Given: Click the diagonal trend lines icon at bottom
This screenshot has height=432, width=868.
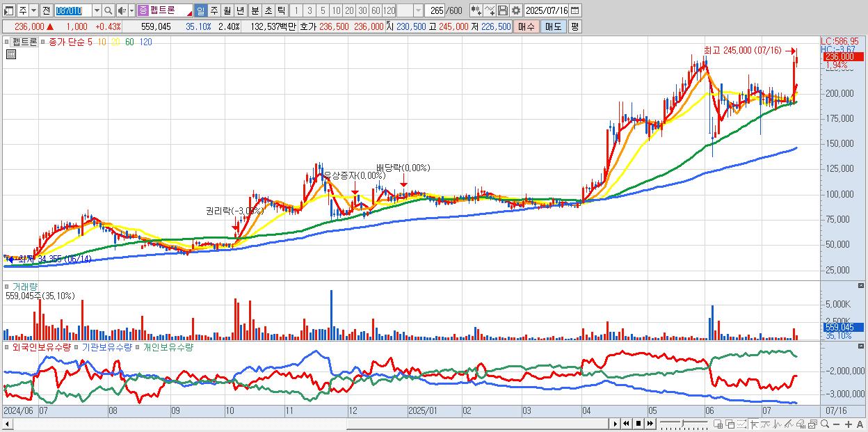Looking at the screenshot, I should click(789, 424).
